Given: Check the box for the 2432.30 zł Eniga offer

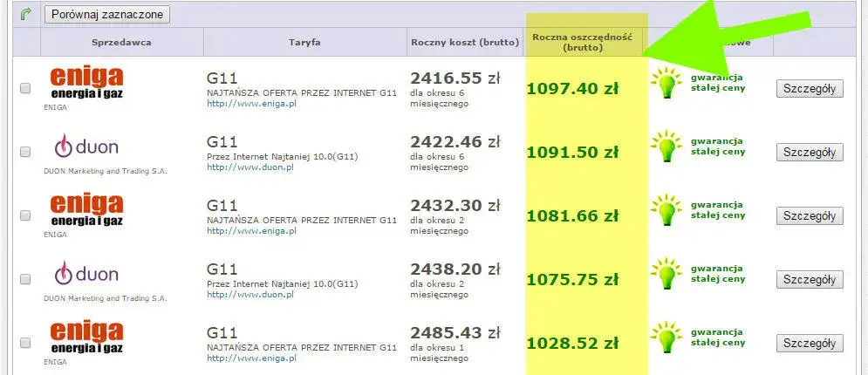Looking at the screenshot, I should [x=25, y=215].
